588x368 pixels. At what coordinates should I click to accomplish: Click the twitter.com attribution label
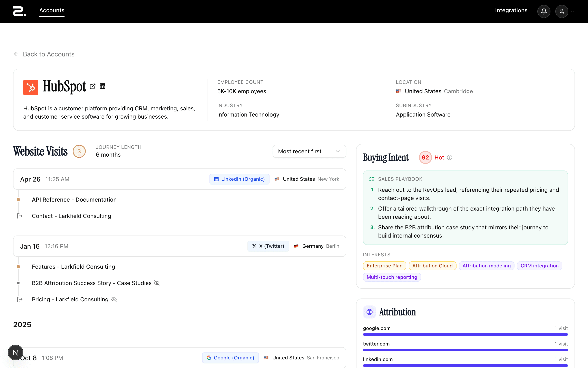click(376, 344)
